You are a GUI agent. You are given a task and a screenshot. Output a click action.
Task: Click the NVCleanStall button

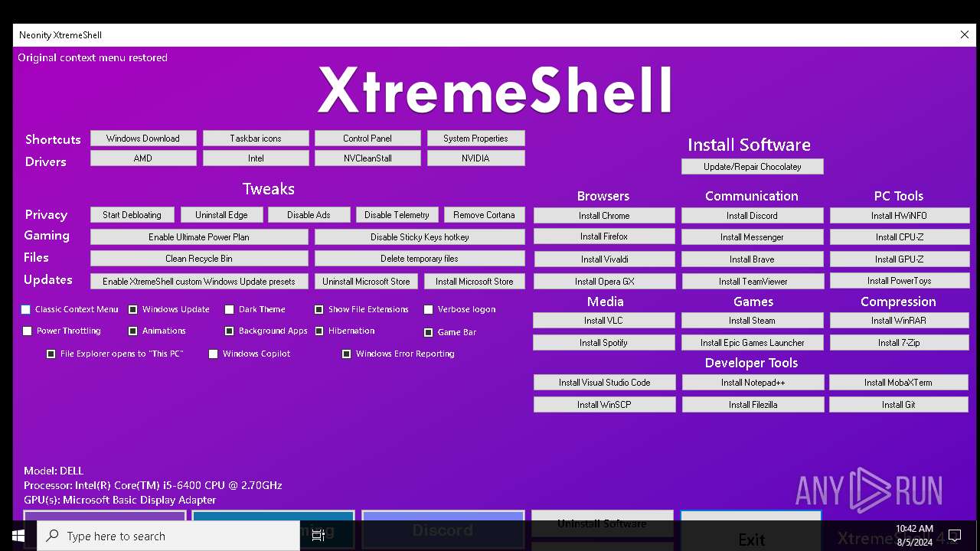point(367,158)
